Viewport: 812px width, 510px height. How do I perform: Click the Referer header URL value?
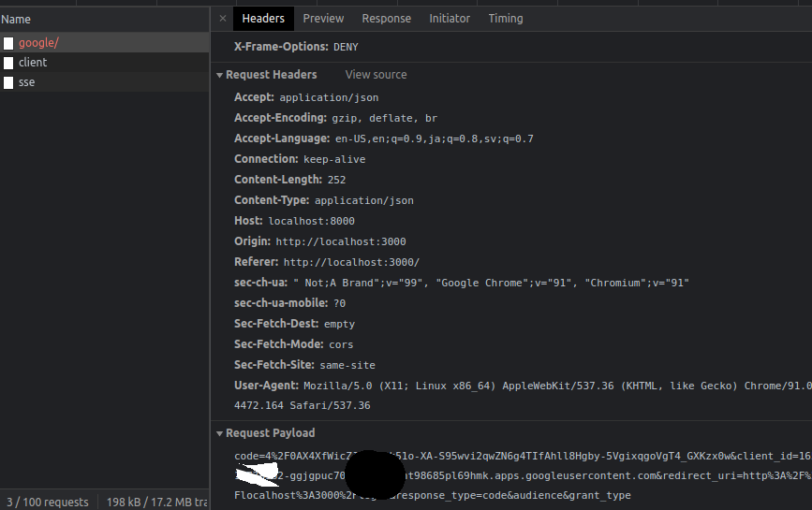click(351, 262)
